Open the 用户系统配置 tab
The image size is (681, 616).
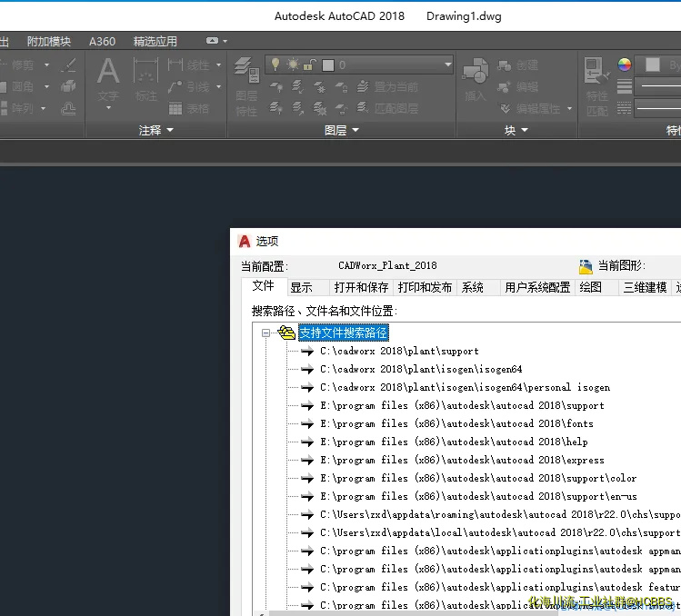(537, 287)
